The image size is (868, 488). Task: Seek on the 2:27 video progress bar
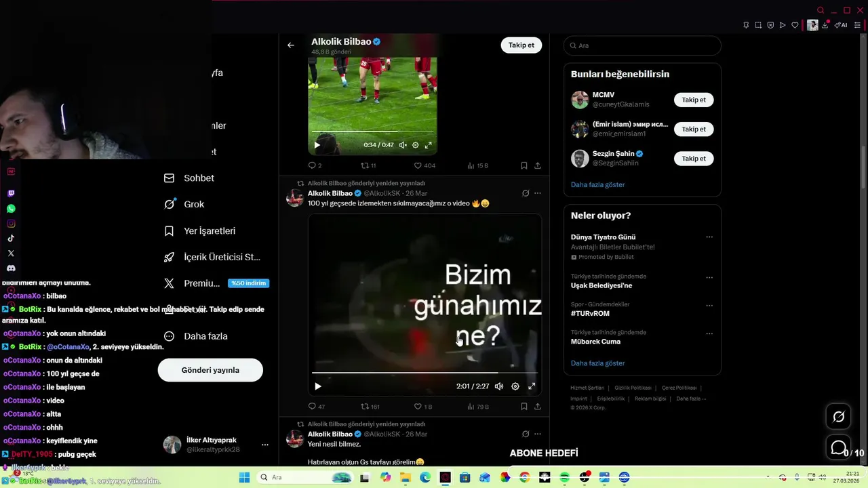(x=425, y=372)
